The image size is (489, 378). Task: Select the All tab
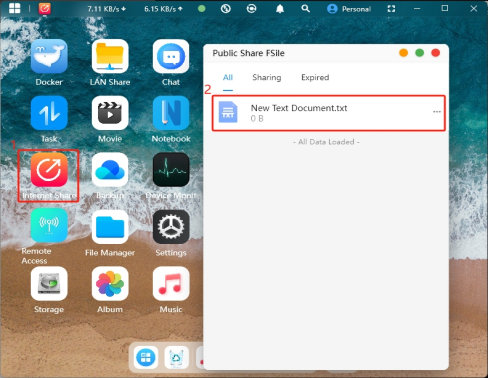click(x=228, y=77)
